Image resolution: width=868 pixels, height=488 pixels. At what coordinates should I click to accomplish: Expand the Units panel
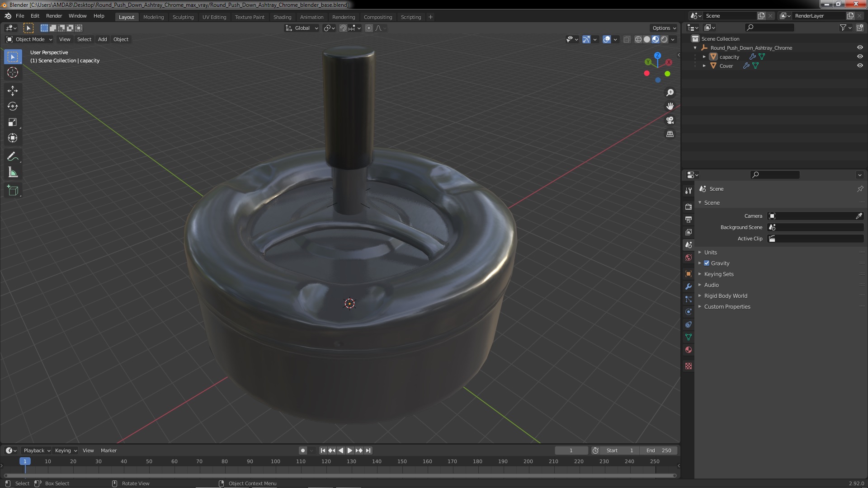pyautogui.click(x=710, y=252)
